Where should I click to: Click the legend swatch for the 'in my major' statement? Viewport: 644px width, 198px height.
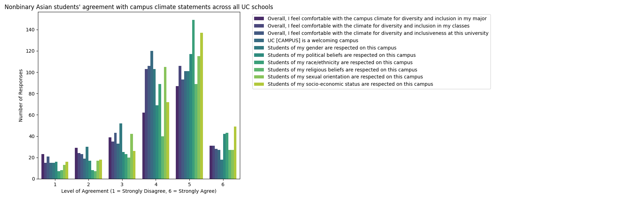[259, 18]
